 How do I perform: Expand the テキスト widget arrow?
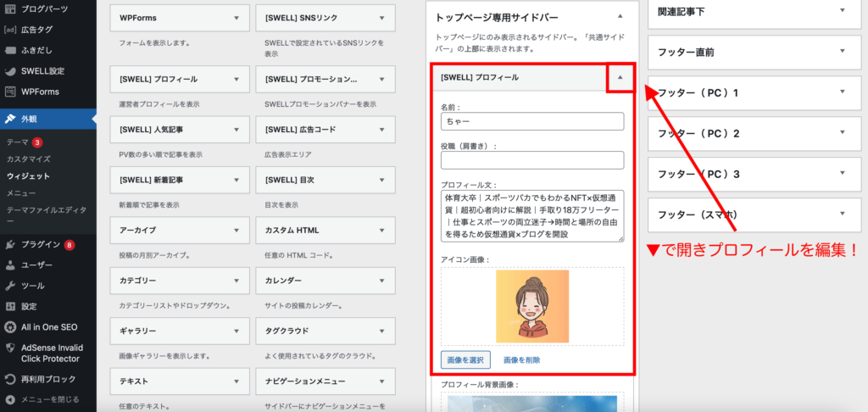pos(236,381)
